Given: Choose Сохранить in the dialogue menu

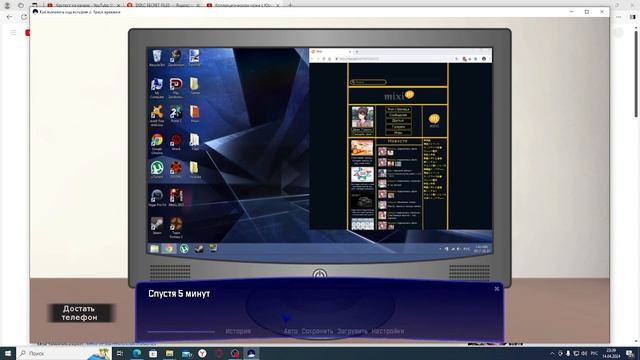Looking at the screenshot, I should (317, 331).
